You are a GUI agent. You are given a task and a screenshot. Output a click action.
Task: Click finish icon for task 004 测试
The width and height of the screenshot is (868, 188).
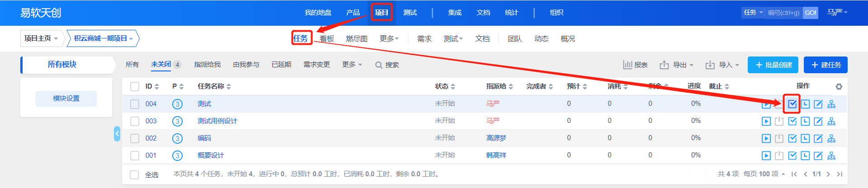(792, 104)
